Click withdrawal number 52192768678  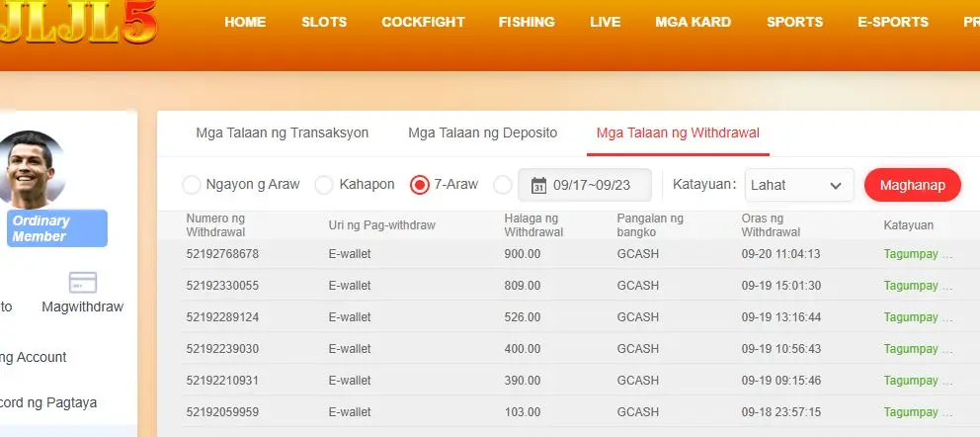222,254
